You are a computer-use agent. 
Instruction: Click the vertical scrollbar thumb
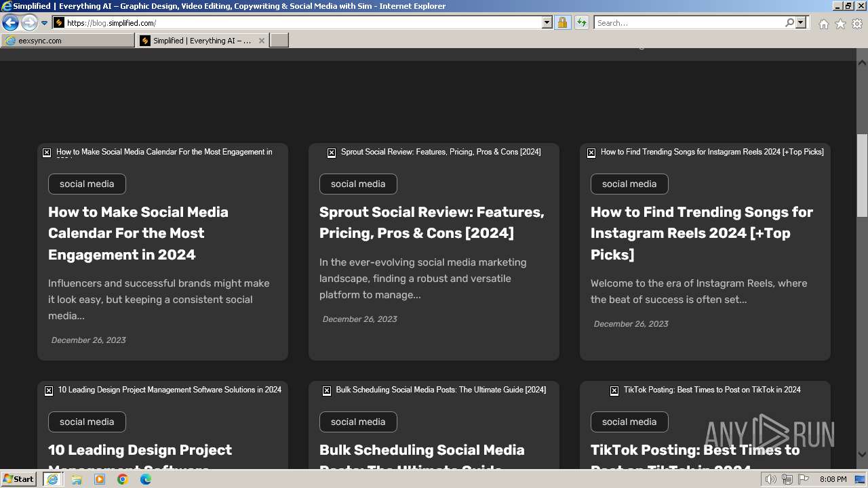click(862, 176)
